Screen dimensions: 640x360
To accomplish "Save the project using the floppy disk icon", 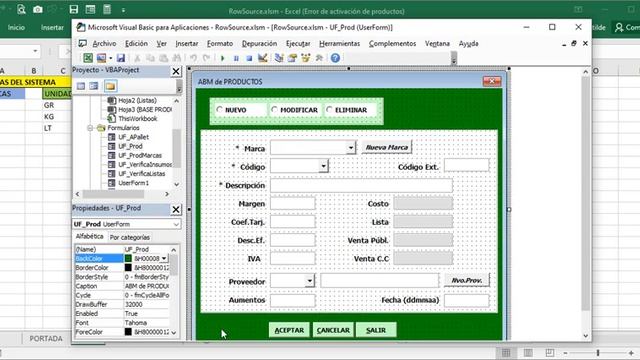I will point(121,58).
